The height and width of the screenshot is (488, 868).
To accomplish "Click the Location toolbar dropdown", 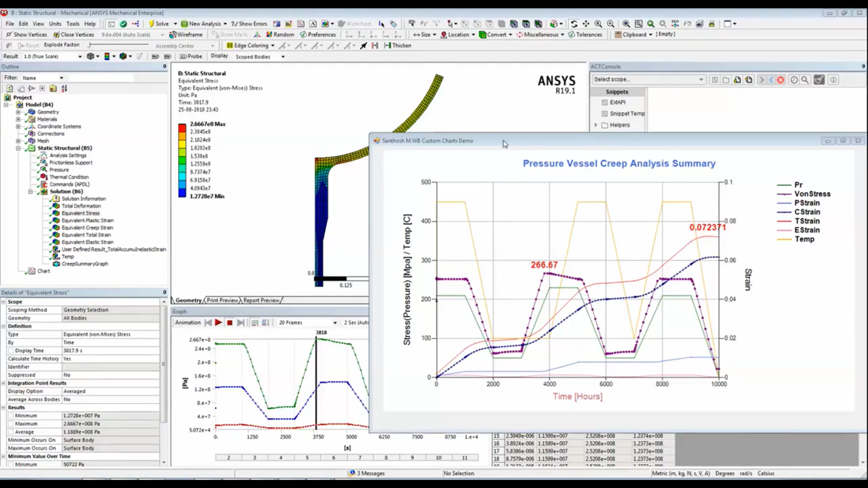I will click(x=456, y=35).
